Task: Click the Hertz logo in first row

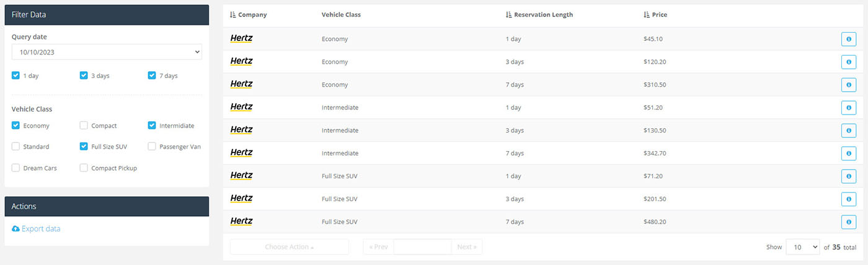Action: [x=241, y=38]
